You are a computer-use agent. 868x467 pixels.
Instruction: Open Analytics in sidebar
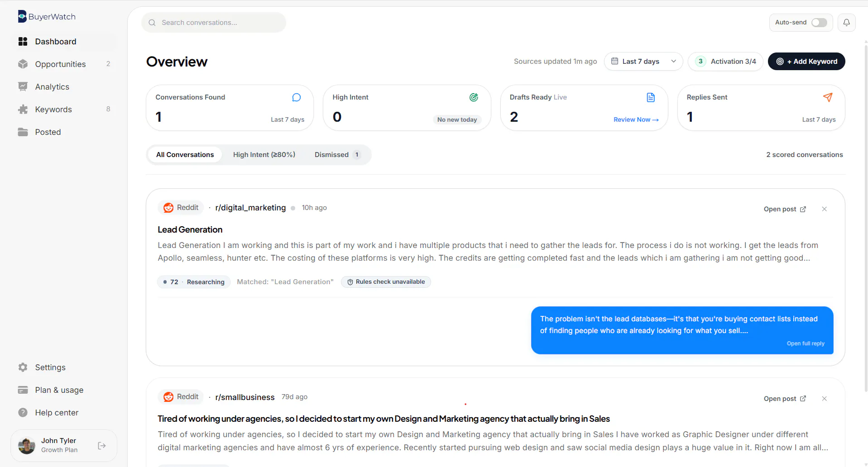pos(64,87)
